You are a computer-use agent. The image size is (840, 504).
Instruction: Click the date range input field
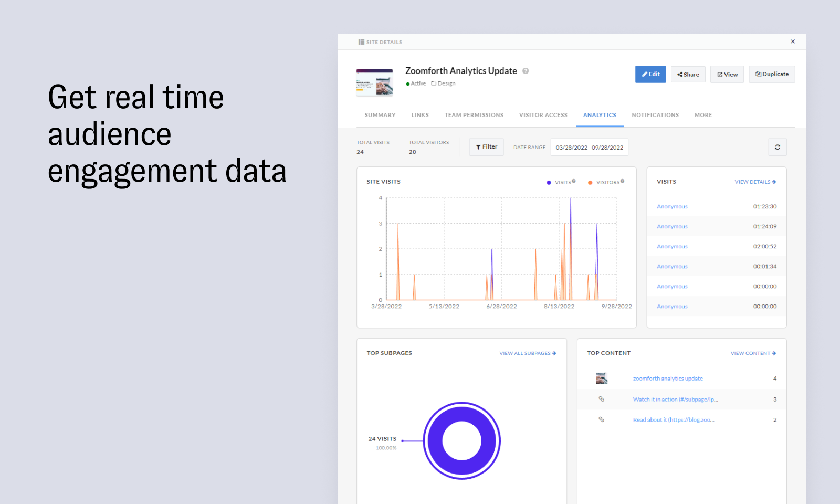point(590,148)
